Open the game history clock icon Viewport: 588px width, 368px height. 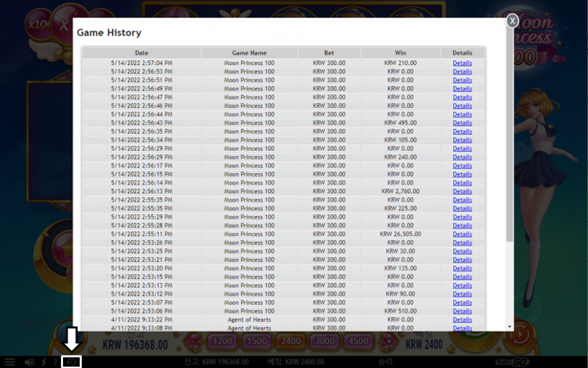tap(71, 362)
